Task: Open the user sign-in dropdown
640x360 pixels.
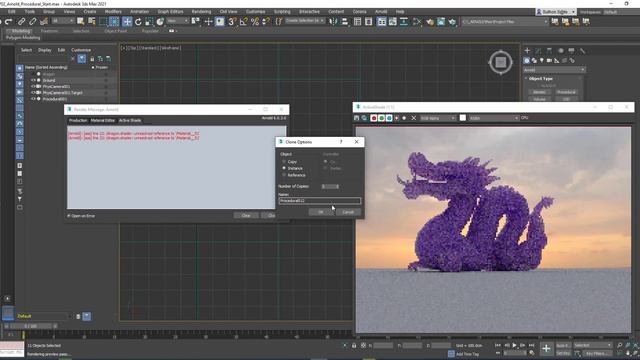Action: (x=556, y=12)
